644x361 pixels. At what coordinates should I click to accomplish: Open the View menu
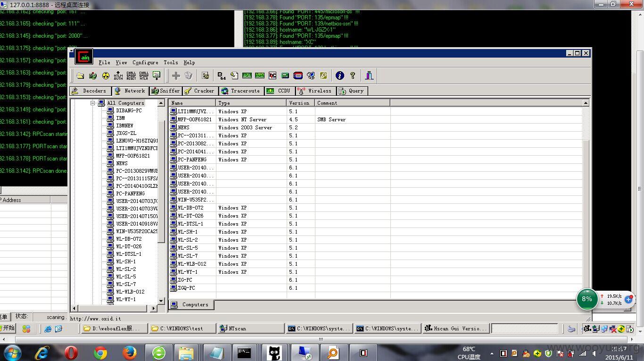click(121, 62)
